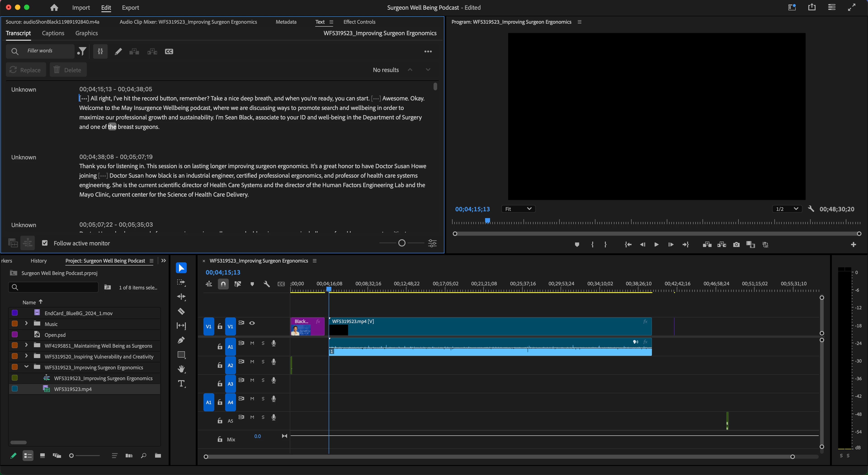Select the Razor tool

click(x=181, y=311)
